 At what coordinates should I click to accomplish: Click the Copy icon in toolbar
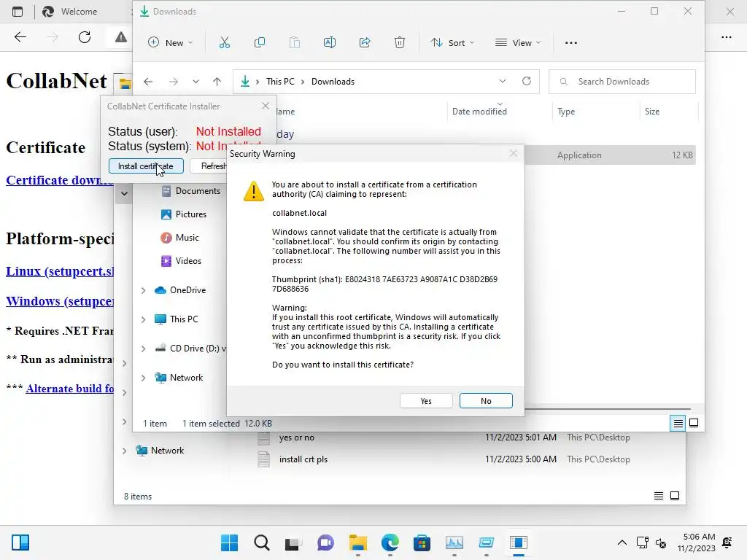point(260,43)
